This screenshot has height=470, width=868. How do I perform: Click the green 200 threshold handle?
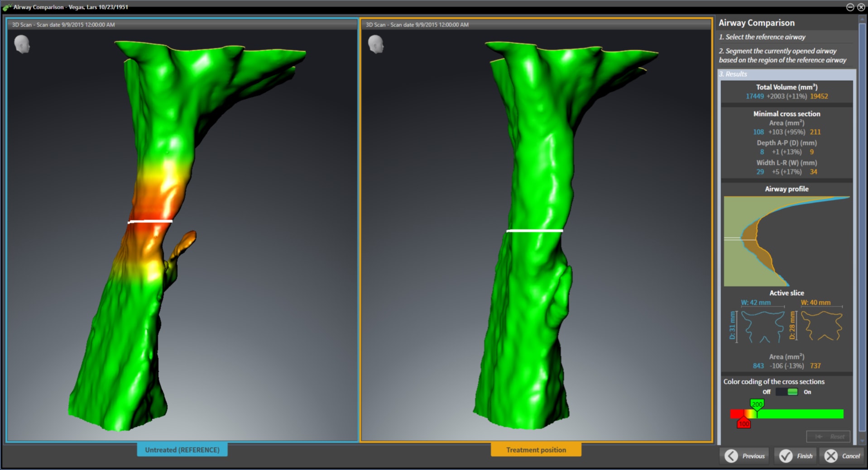point(757,404)
